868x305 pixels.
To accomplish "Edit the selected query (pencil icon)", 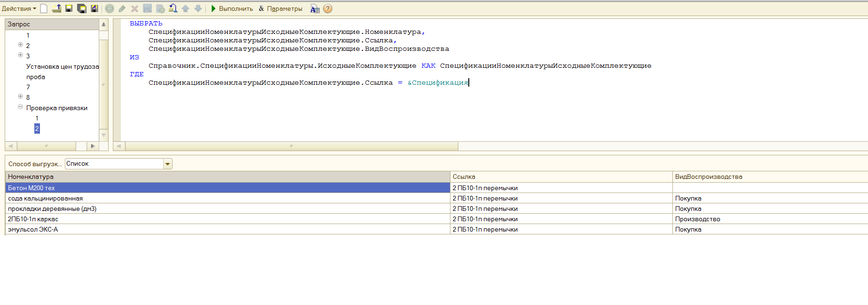I will point(122,8).
